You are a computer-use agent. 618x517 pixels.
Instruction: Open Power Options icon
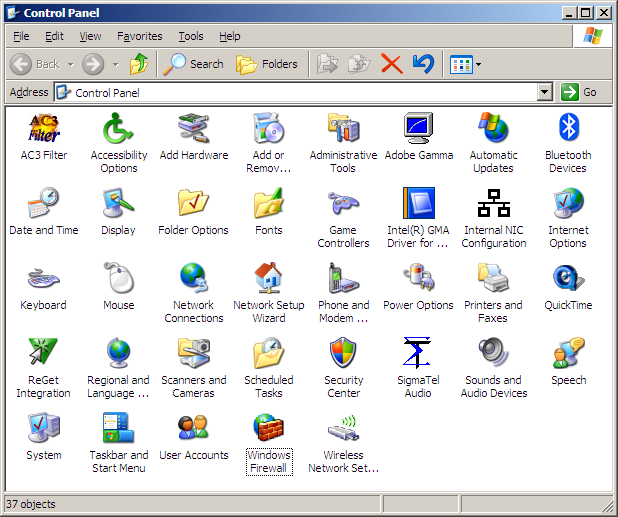click(419, 278)
